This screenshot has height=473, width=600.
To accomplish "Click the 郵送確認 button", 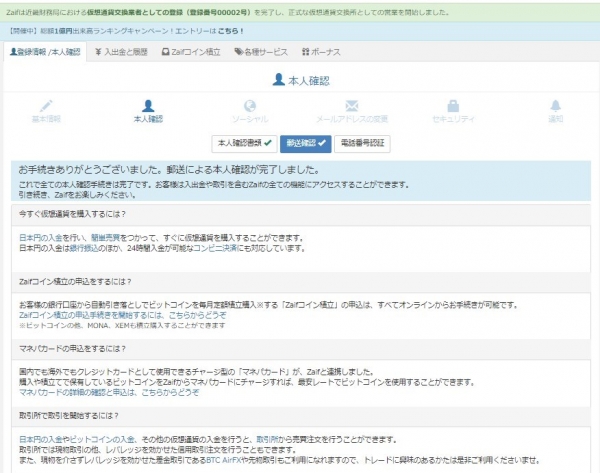I will [305, 144].
